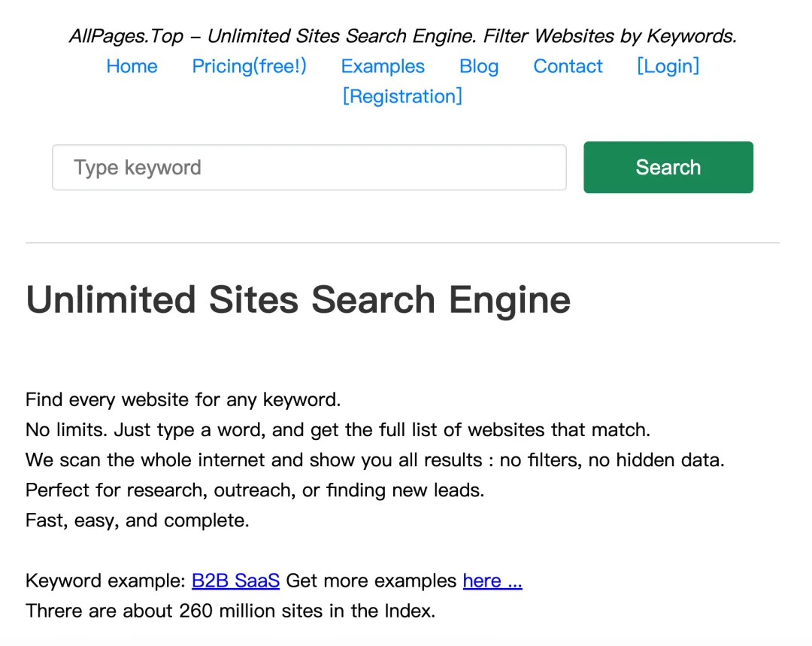Click the 'No limits. Just type a word' sentence

tap(338, 430)
